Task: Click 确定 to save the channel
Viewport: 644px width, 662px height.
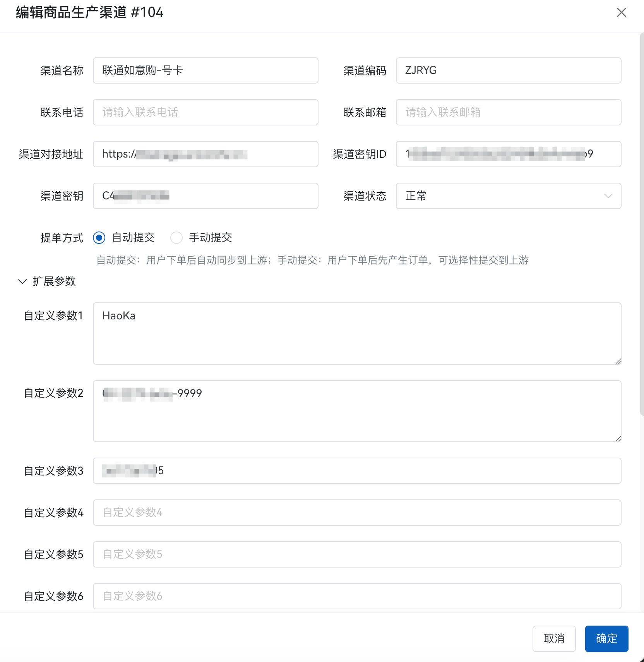Action: click(x=606, y=639)
